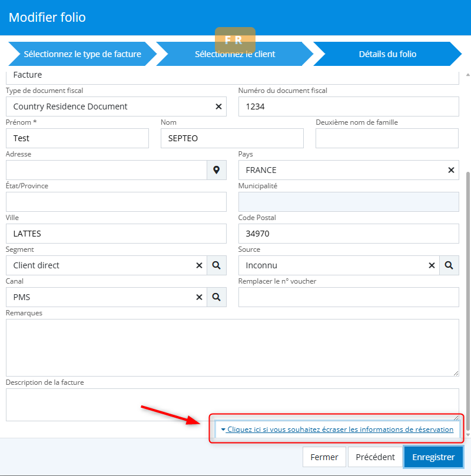Click into the Remarques text area

pyautogui.click(x=232, y=347)
